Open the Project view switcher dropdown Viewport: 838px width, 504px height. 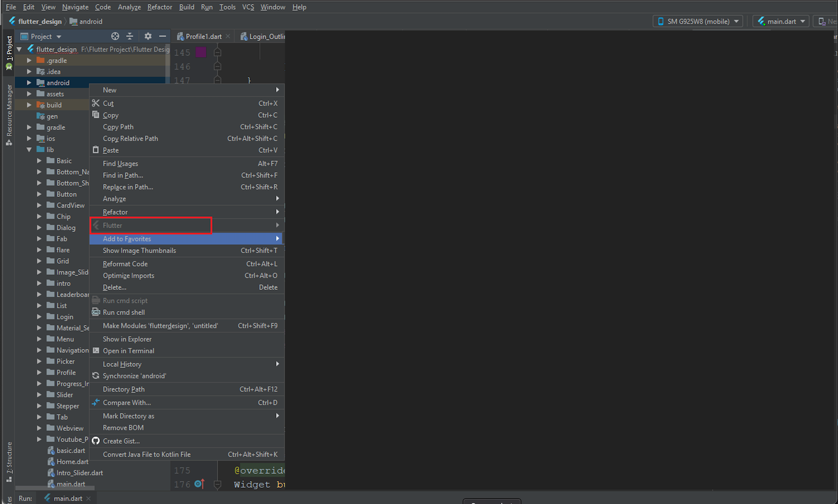coord(58,36)
